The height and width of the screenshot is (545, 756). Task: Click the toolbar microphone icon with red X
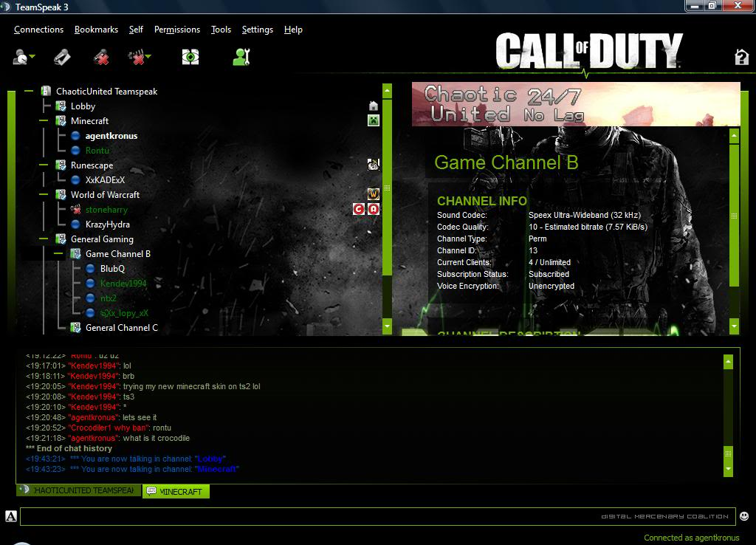click(100, 57)
